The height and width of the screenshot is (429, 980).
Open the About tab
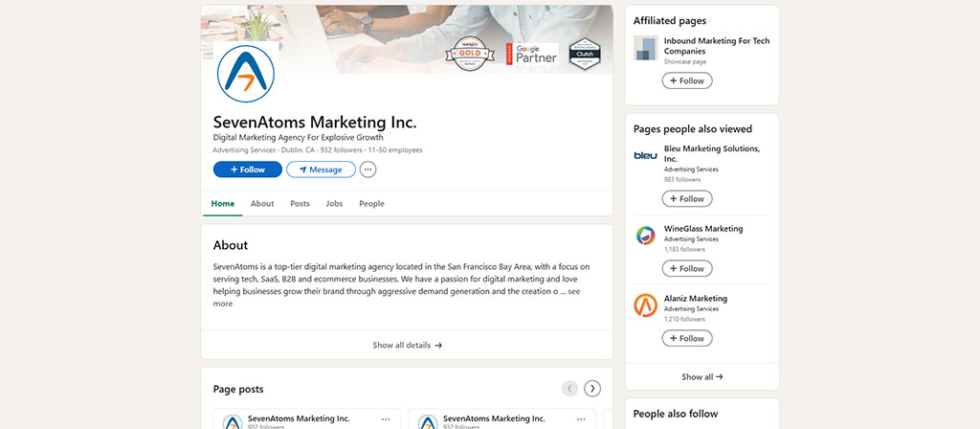[x=262, y=203]
